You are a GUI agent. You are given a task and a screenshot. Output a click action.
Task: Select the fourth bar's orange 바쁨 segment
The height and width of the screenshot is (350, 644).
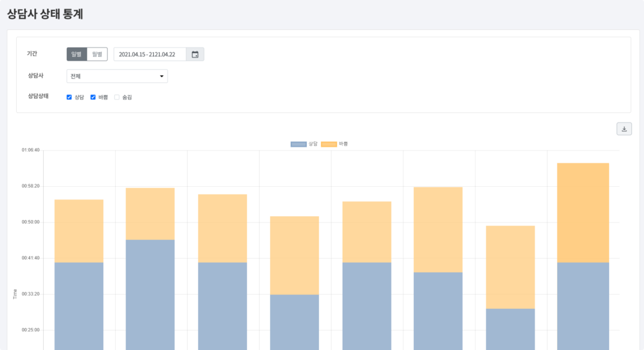click(294, 255)
